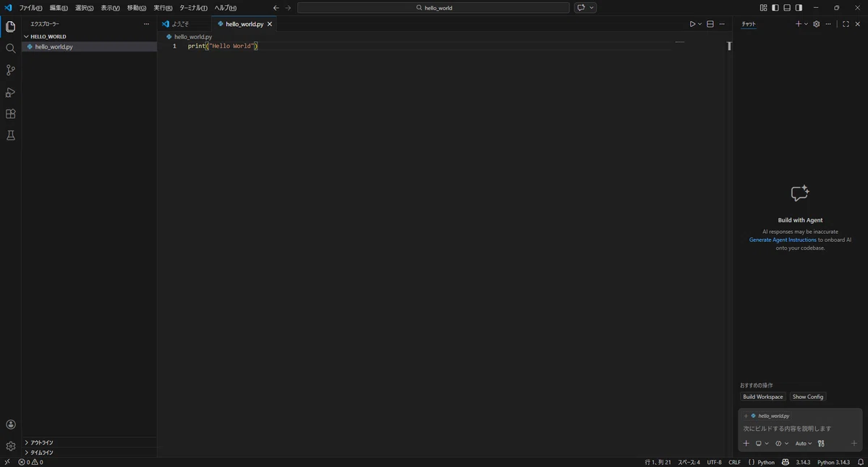This screenshot has width=868, height=467.
Task: Open the Search view in activity bar
Action: click(x=10, y=49)
